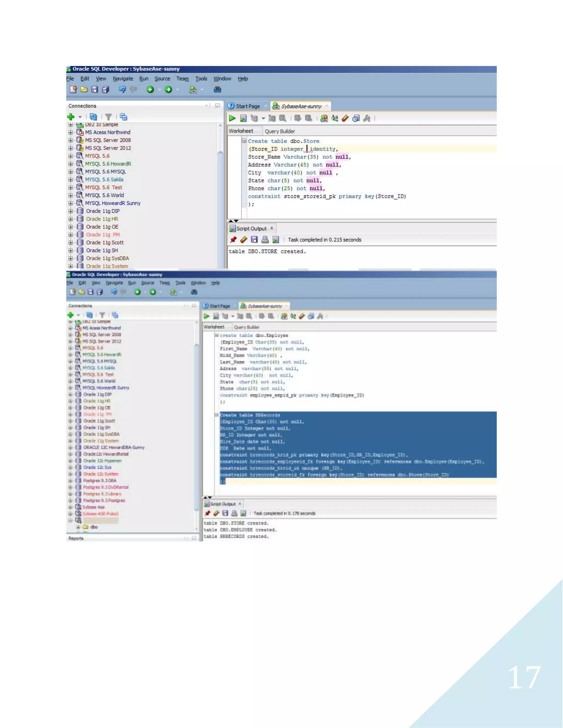Click Save All icon in upper main toolbar

[105, 89]
